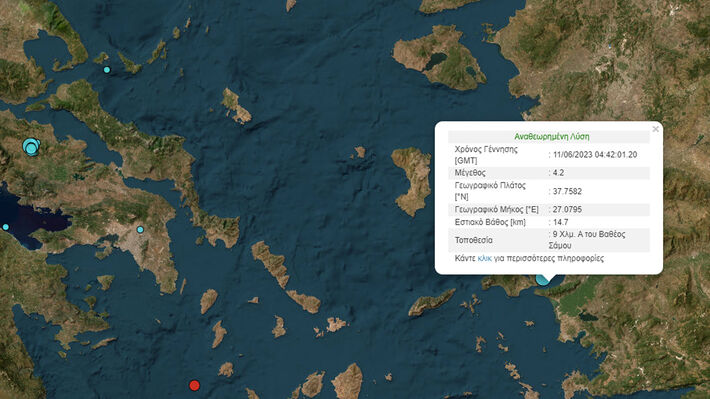The image size is (710, 399).
Task: Click the location text '9 Χλμ. Α του Βαθέος Σάμου'
Action: coord(587,240)
